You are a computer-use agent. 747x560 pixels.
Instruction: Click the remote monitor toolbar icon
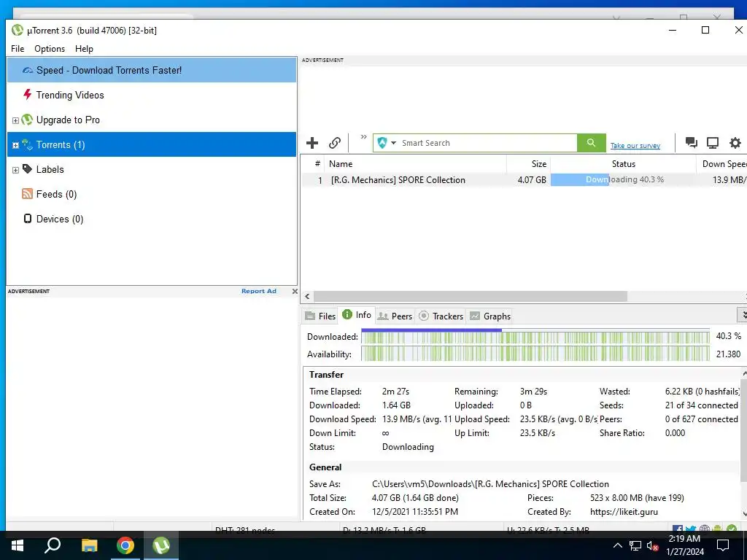click(713, 142)
